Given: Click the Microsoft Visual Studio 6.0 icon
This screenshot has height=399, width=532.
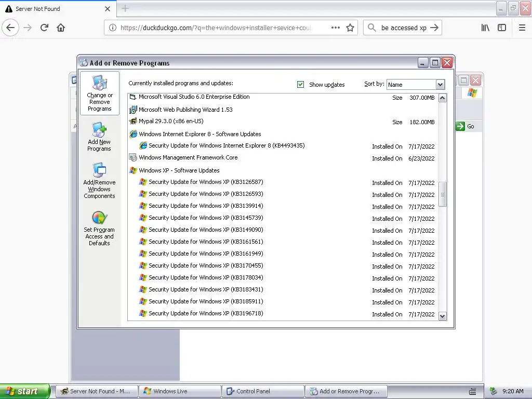Looking at the screenshot, I should (x=132, y=97).
